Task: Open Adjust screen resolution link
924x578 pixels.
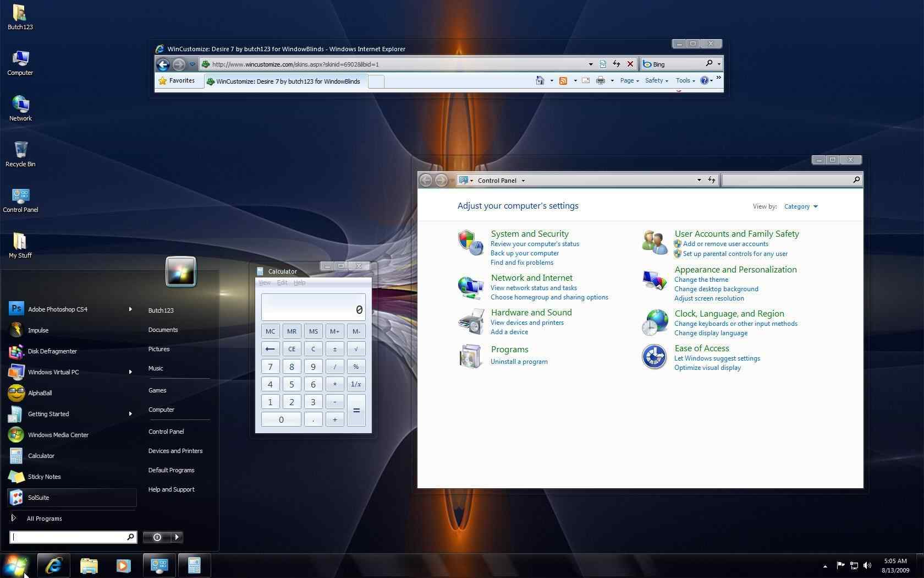Action: [x=709, y=298]
